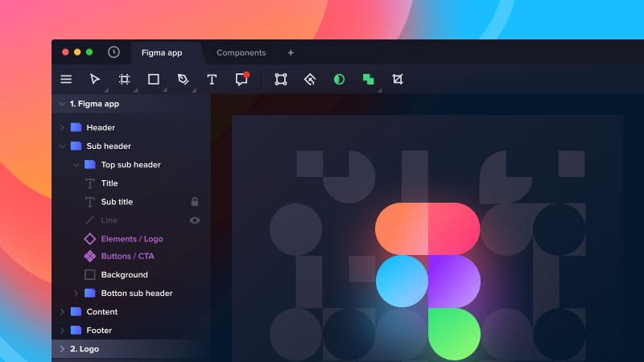Click the Create component icon
Image resolution: width=644 pixels, height=362 pixels.
[x=310, y=79]
